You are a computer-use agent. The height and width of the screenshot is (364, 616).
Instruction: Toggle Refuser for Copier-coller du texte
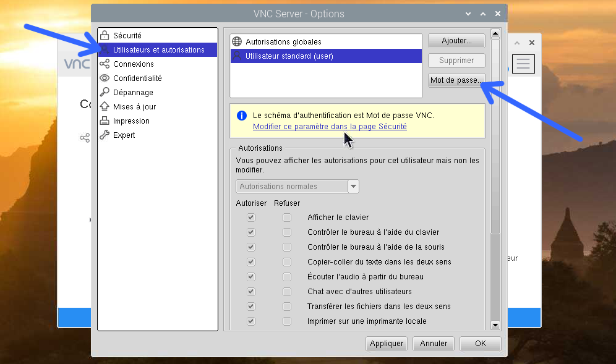tap(287, 262)
